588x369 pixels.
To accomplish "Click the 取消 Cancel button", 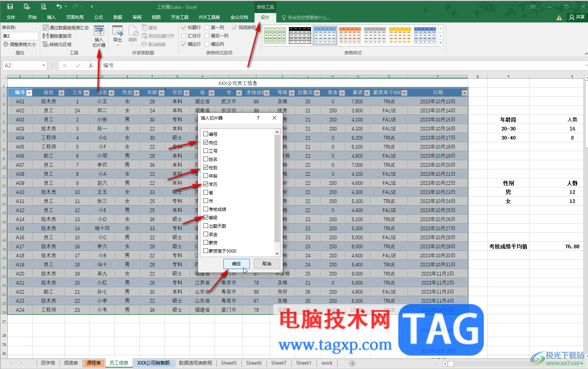I will [267, 264].
